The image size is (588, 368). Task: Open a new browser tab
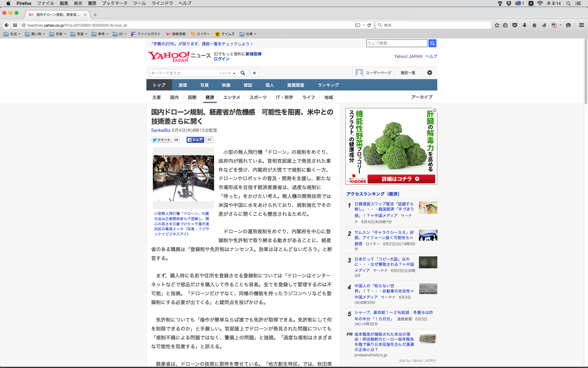(x=95, y=15)
